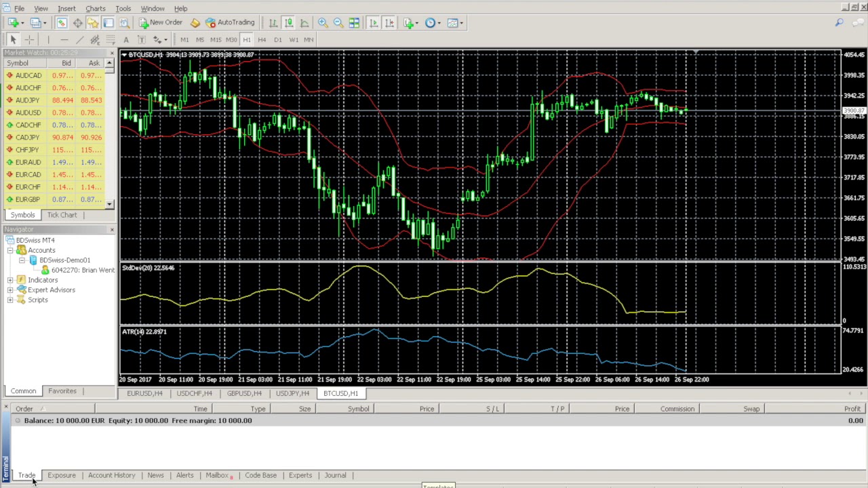The image size is (868, 488).
Task: Pick the Draw Horizontal Line tool
Action: pyautogui.click(x=64, y=39)
